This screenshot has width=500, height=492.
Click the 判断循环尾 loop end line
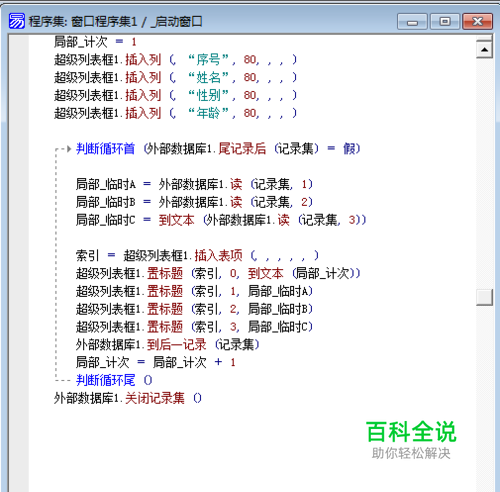114,380
